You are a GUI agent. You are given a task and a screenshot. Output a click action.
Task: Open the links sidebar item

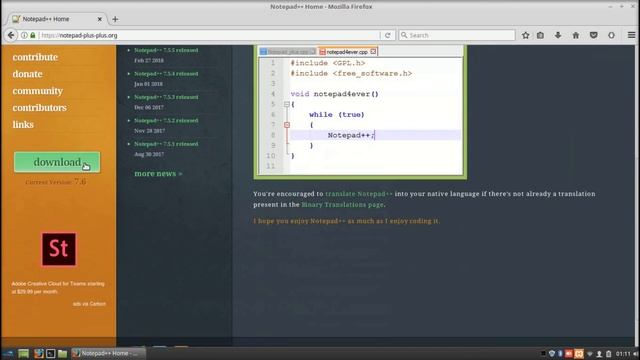point(23,124)
